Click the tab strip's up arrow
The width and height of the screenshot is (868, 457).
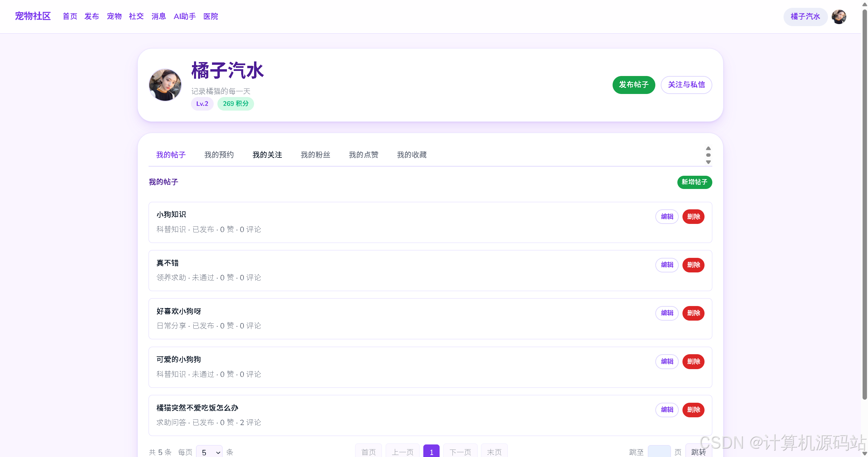708,148
